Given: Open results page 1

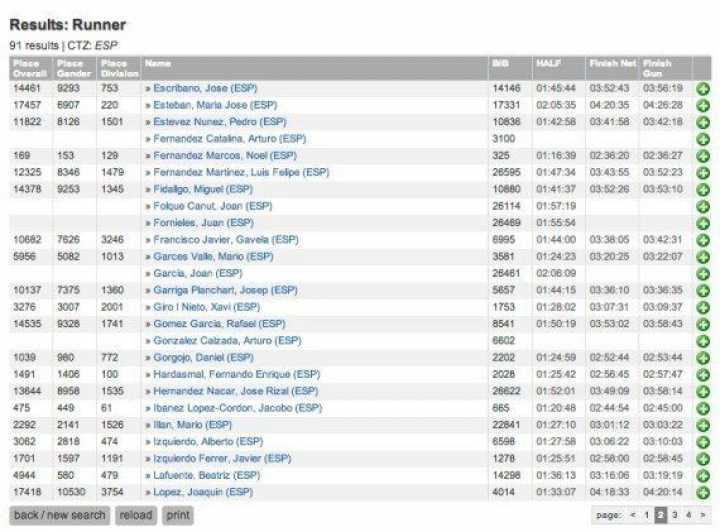Looking at the screenshot, I should pyautogui.click(x=646, y=515).
